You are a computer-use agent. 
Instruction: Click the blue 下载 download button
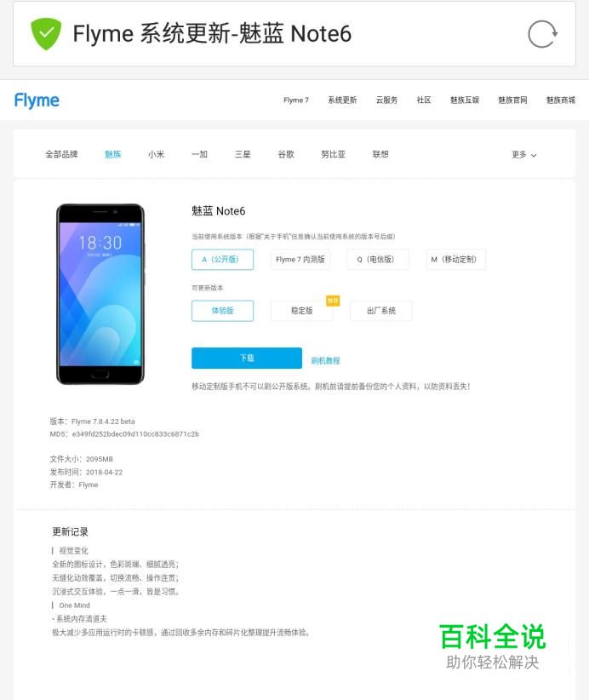tap(247, 358)
